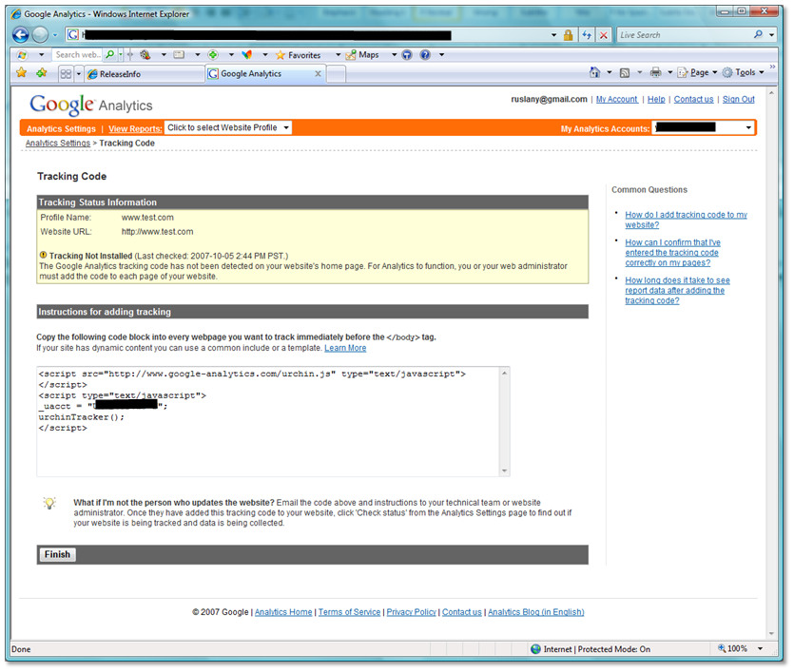Click the Sign Out link
The width and height of the screenshot is (794, 672).
point(738,99)
